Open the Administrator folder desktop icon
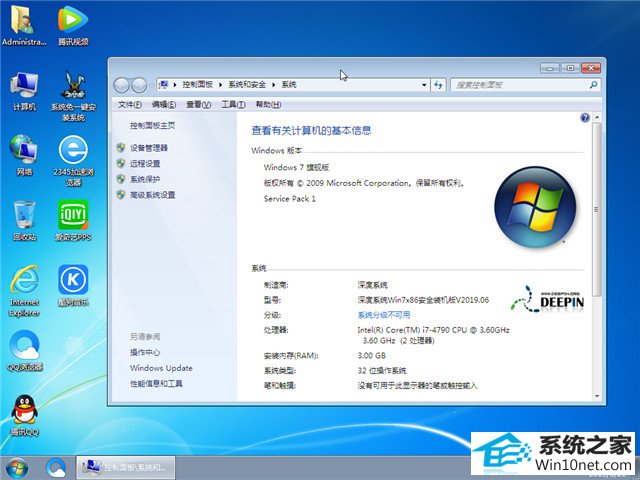Screen dimensions: 640x480 23,24
